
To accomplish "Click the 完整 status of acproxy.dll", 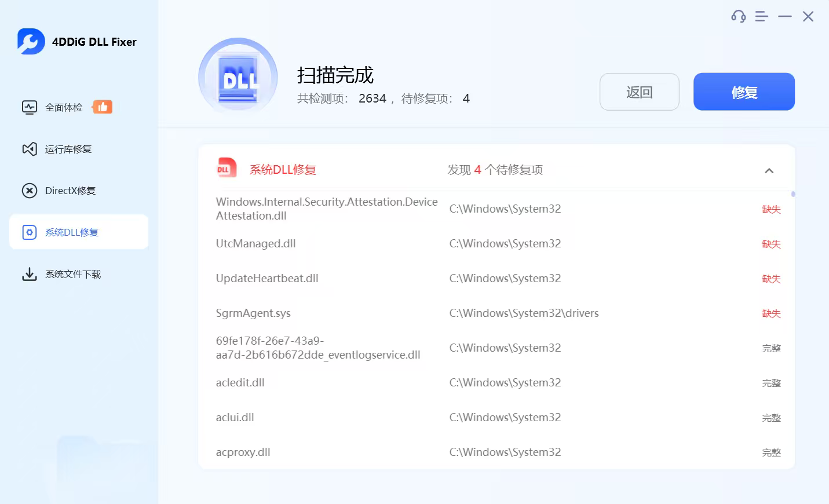I will point(771,452).
